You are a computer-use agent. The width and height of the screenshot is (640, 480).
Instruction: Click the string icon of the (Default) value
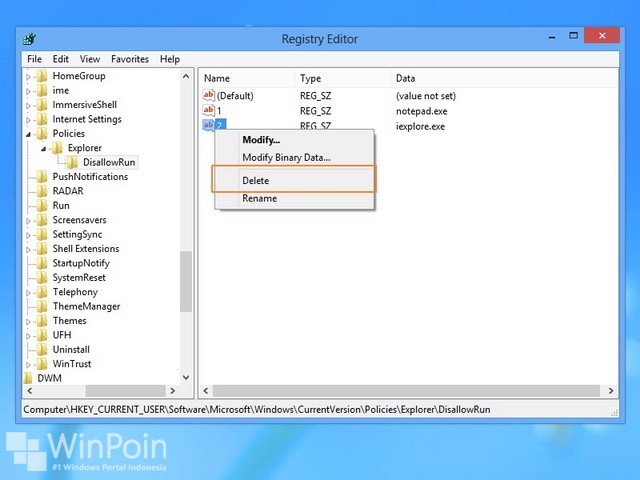tap(209, 96)
